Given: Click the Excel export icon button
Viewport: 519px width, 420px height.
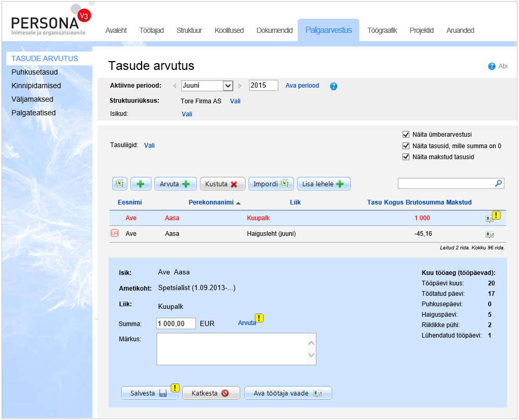Looking at the screenshot, I should [x=120, y=184].
